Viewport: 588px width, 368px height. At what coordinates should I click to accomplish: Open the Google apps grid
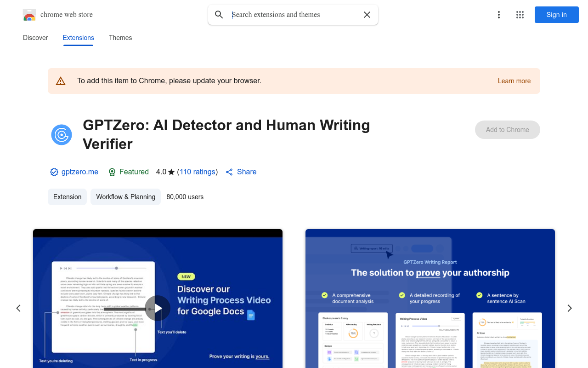520,15
